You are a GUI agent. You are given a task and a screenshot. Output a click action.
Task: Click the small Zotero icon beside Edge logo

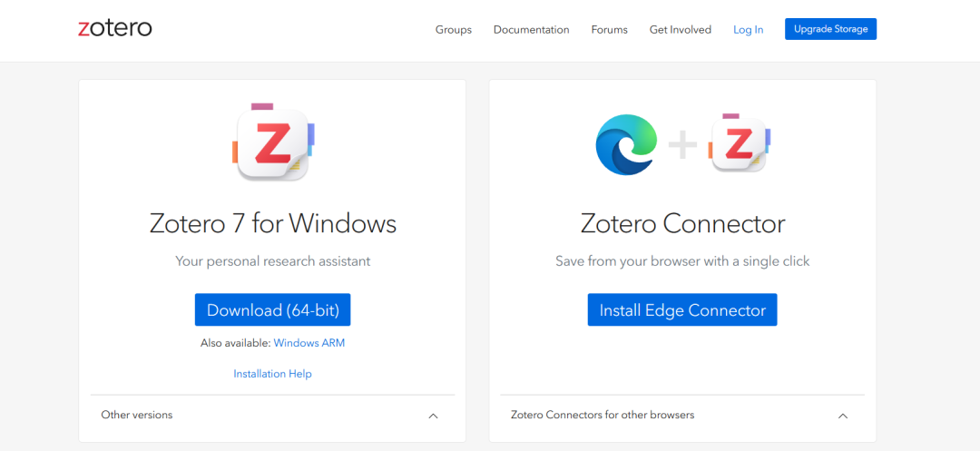[x=740, y=143]
